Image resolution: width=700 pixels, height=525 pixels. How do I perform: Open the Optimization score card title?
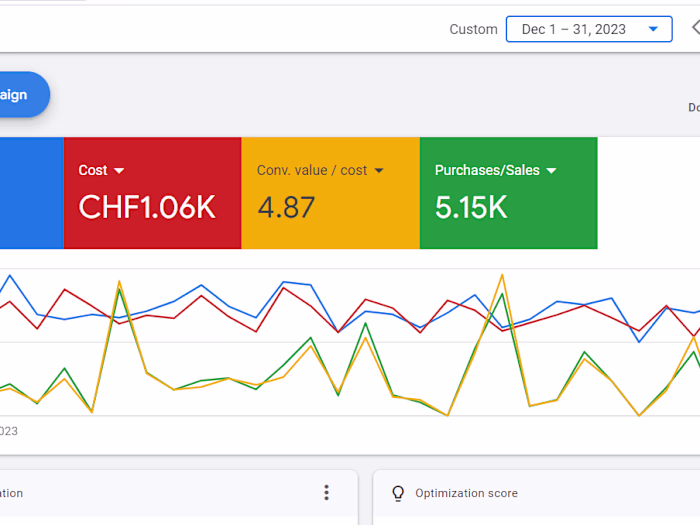point(467,493)
